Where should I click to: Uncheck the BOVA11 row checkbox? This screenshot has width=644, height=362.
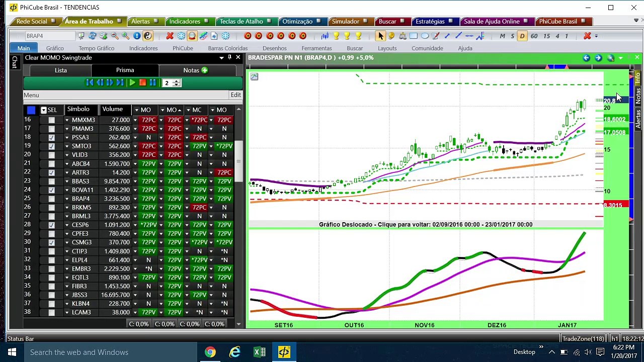[x=51, y=190]
